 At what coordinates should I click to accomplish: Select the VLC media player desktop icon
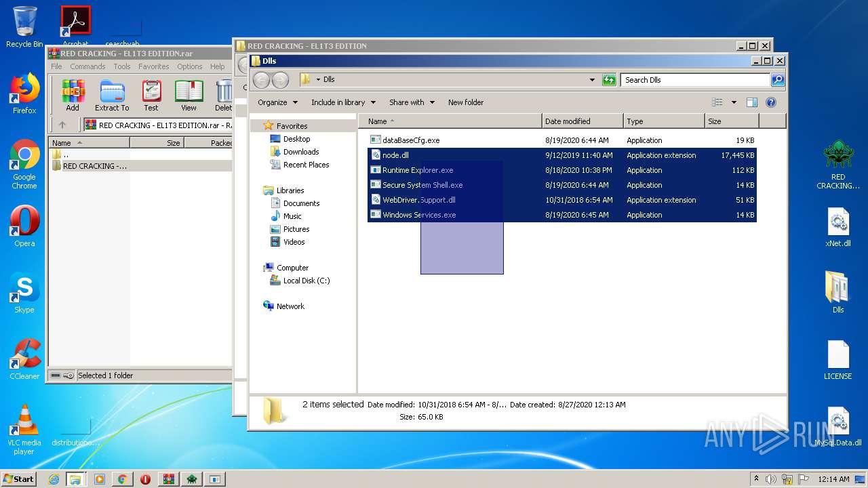24,430
